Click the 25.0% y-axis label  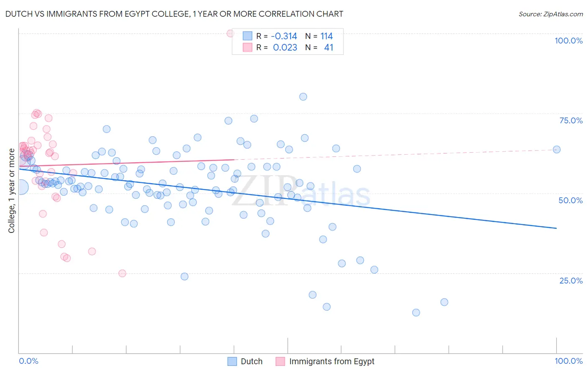point(571,281)
